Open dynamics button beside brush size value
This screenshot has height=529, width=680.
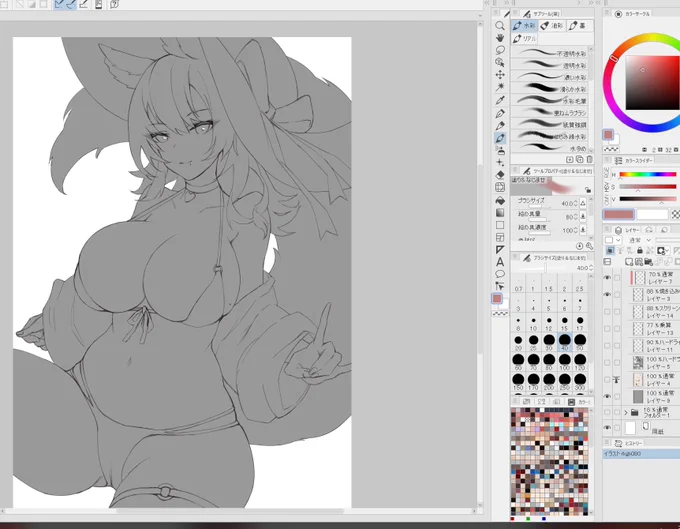pos(583,203)
